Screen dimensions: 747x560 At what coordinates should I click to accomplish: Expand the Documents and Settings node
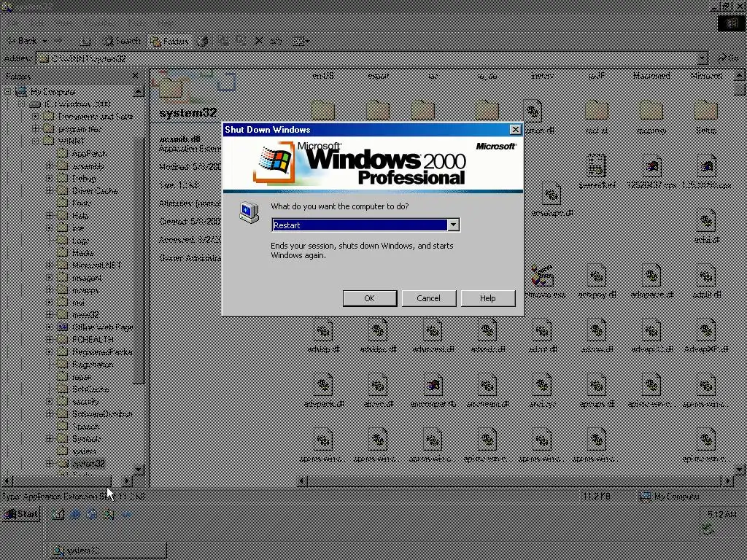point(35,116)
